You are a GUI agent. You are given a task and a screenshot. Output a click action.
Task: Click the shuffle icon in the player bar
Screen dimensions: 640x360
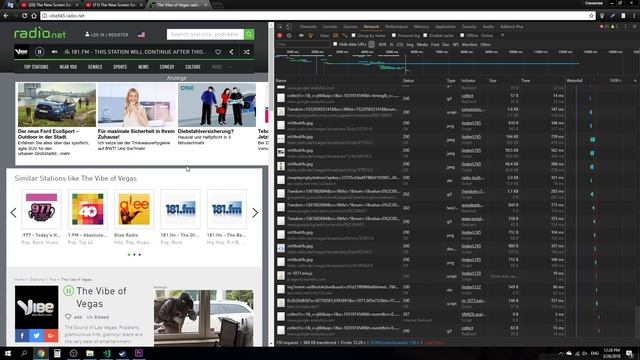[247, 52]
